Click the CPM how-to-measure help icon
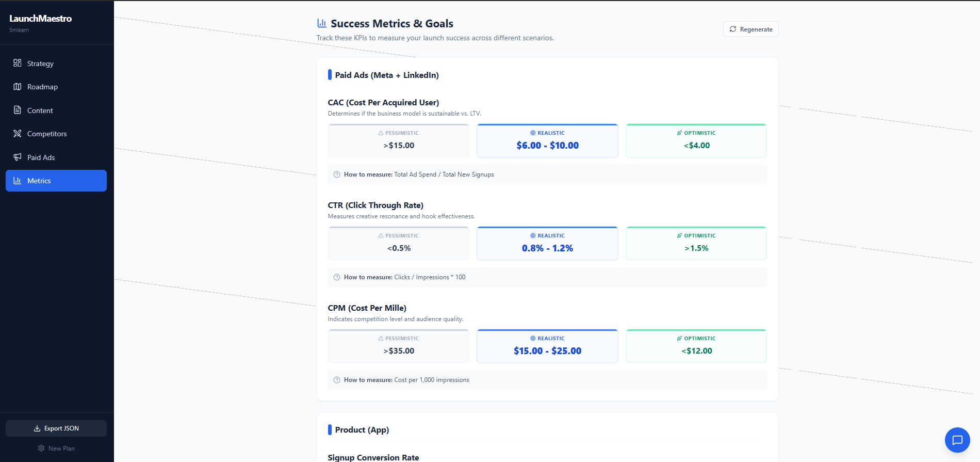The image size is (980, 462). pos(337,380)
